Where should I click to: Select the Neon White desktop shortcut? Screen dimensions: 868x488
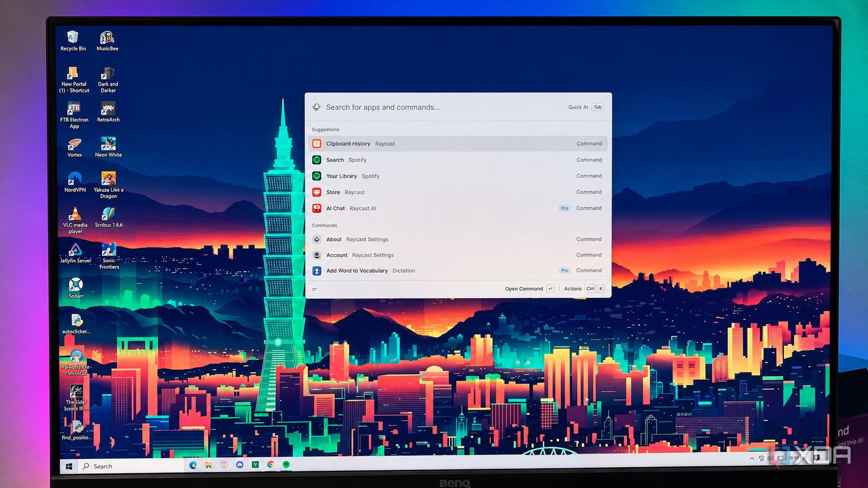(x=108, y=144)
